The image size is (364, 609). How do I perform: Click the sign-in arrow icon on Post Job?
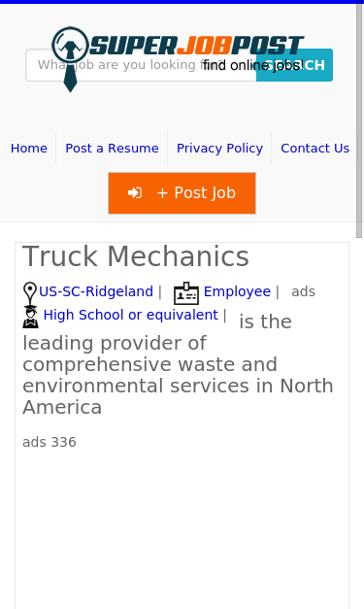click(x=135, y=192)
